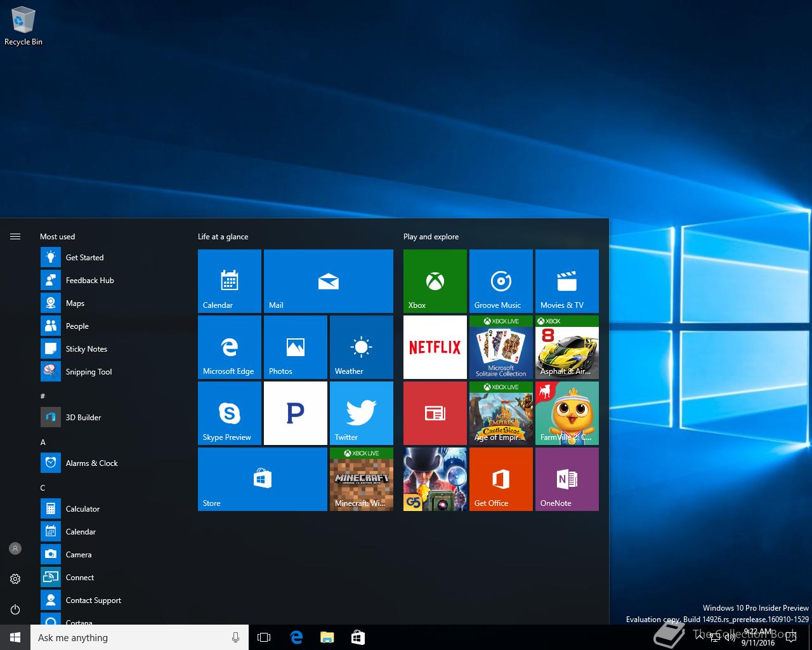This screenshot has width=812, height=650.
Task: Launch Age of Empires Castle Siege tile
Action: pyautogui.click(x=501, y=413)
